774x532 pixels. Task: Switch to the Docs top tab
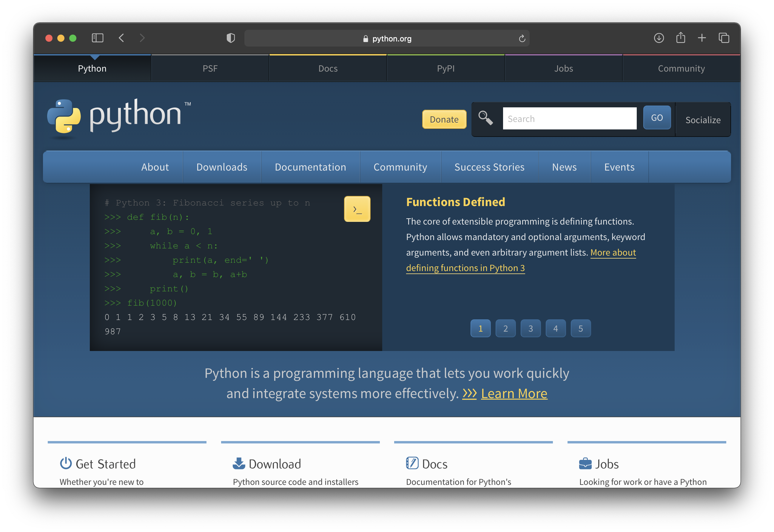(x=328, y=68)
